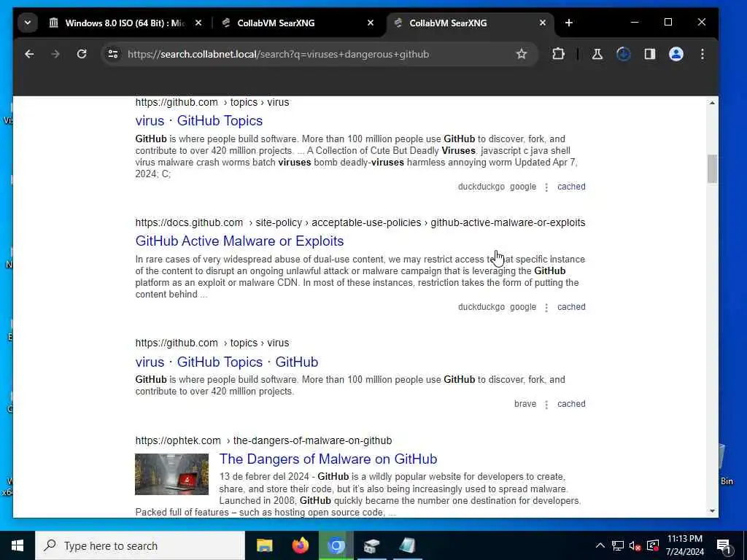
Task: Click scrollbar down arrow on page
Action: (712, 511)
